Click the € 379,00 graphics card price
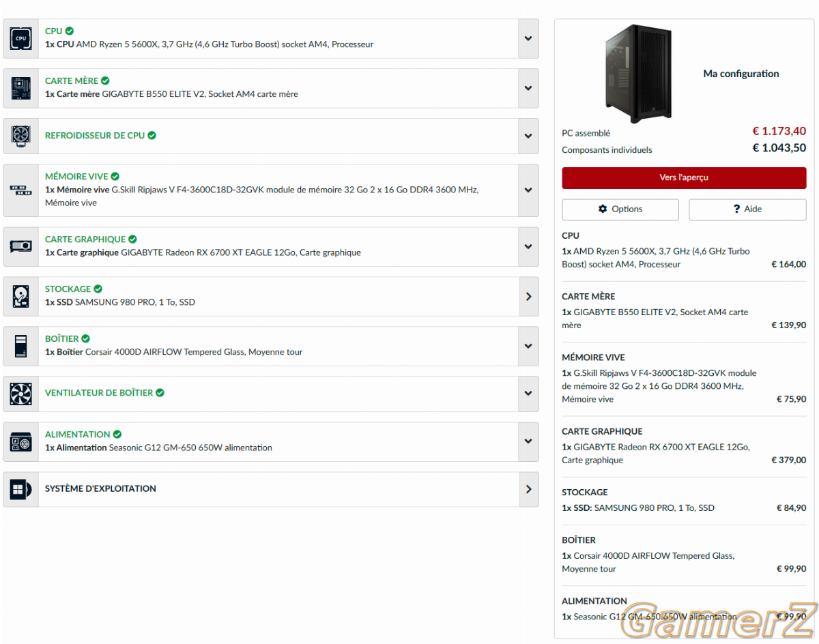The width and height of the screenshot is (819, 644). click(788, 460)
